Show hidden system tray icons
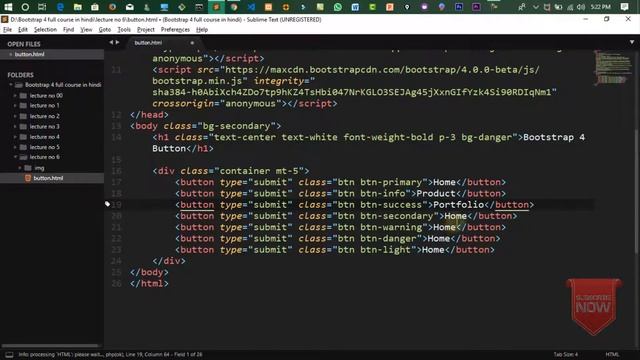640x360 pixels. [x=536, y=7]
